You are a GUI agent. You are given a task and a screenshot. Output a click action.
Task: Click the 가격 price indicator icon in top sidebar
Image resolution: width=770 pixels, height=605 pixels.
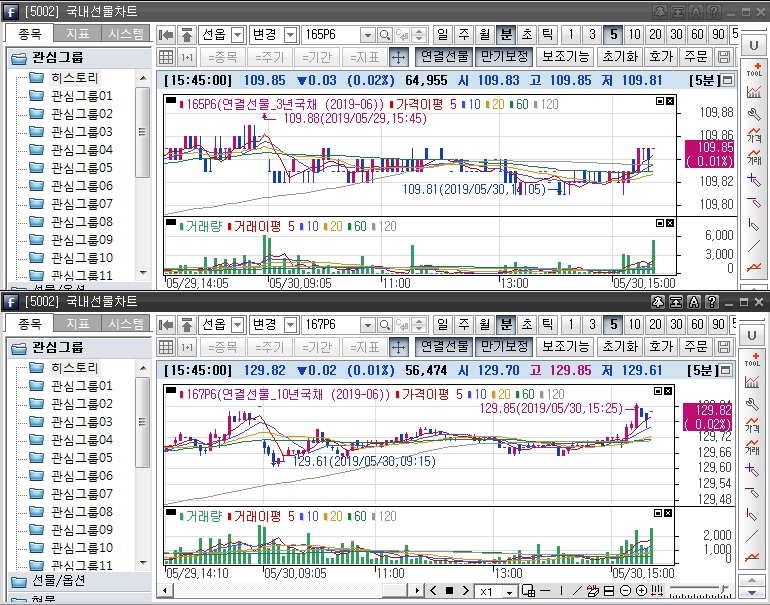[755, 135]
